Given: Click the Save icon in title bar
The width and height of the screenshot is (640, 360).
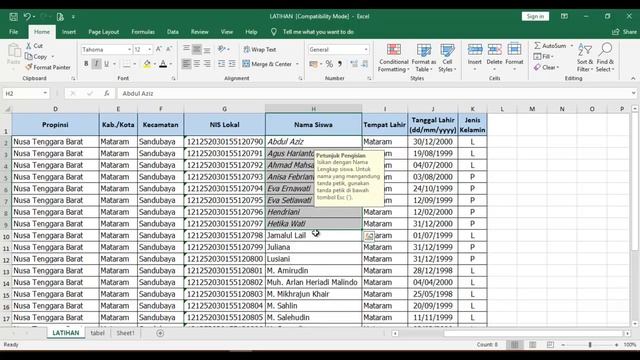Looking at the screenshot, I should click(13, 17).
